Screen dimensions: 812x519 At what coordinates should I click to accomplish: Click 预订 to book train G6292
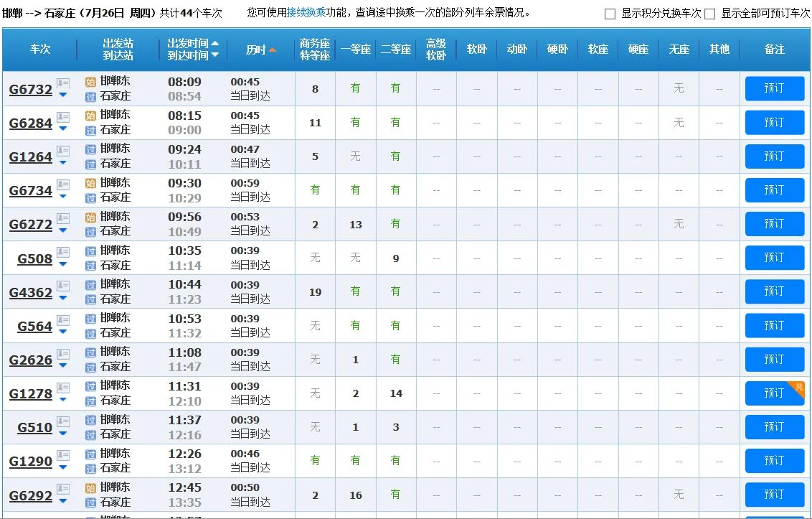775,494
